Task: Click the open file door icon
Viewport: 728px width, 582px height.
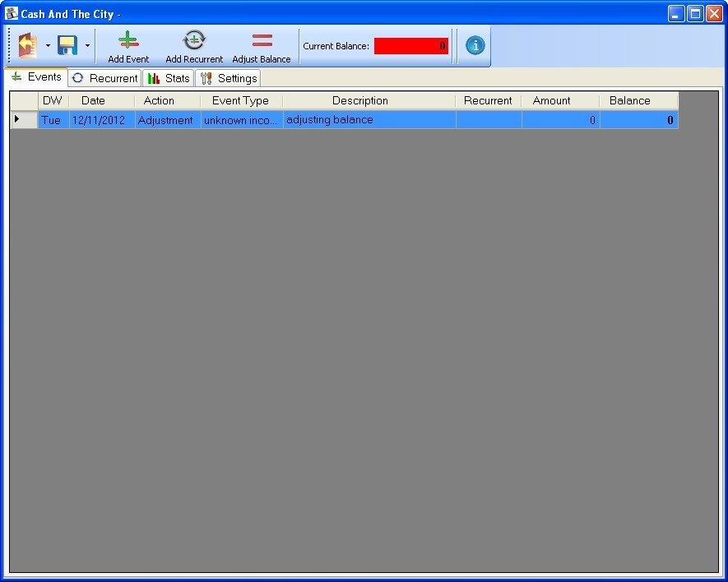Action: pyautogui.click(x=28, y=46)
